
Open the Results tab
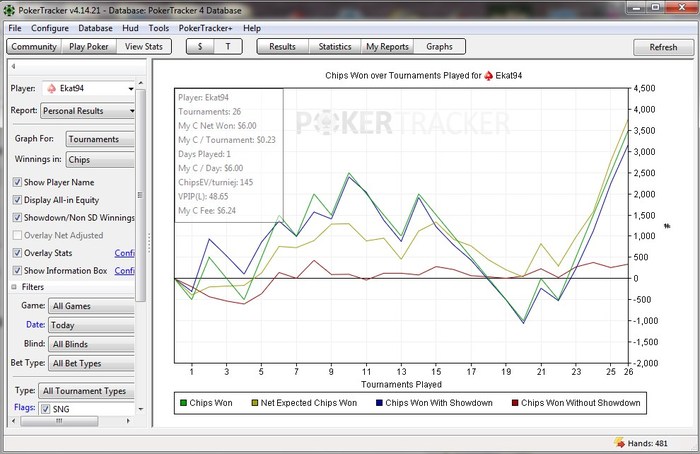click(283, 46)
